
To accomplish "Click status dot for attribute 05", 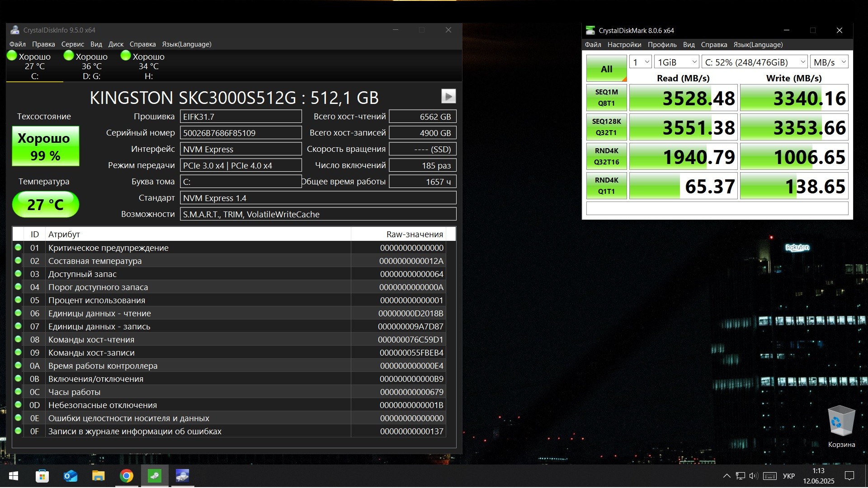I will pos(18,300).
